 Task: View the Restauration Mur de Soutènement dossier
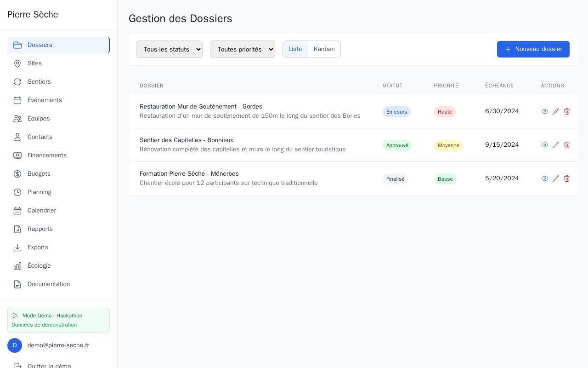click(545, 111)
